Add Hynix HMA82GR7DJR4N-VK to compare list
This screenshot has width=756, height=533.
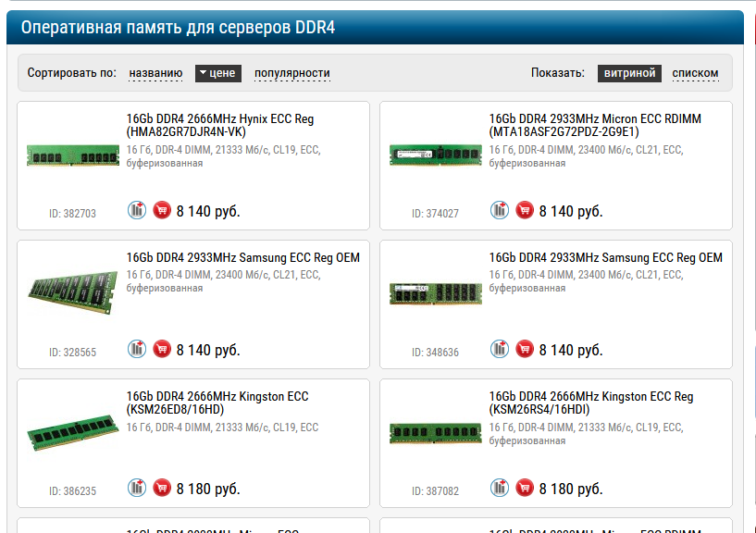pyautogui.click(x=137, y=210)
